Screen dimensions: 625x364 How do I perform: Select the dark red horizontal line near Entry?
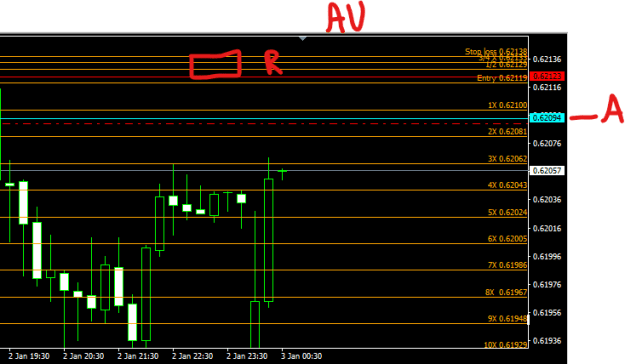[x=264, y=77]
